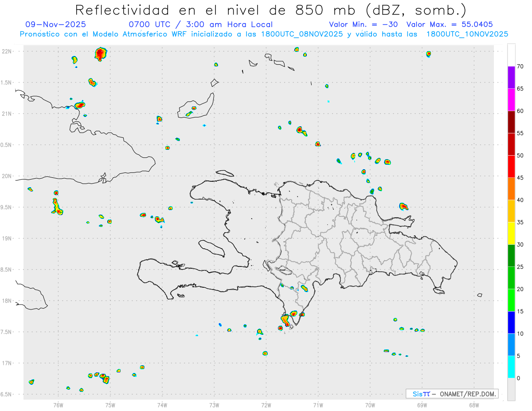Pick the dark maroon 55–60 dBZ band
The width and height of the screenshot is (532, 411).
(x=511, y=122)
